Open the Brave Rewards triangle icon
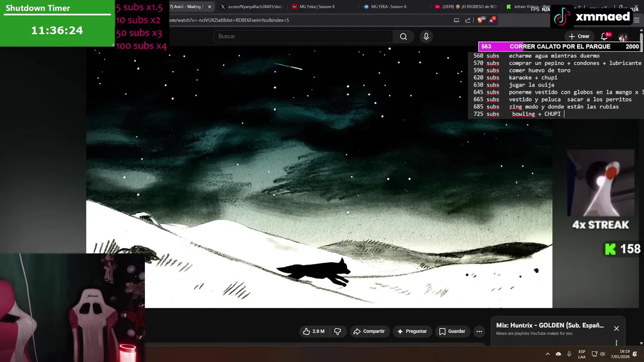Screen dimensions: 644x362 coord(492,20)
